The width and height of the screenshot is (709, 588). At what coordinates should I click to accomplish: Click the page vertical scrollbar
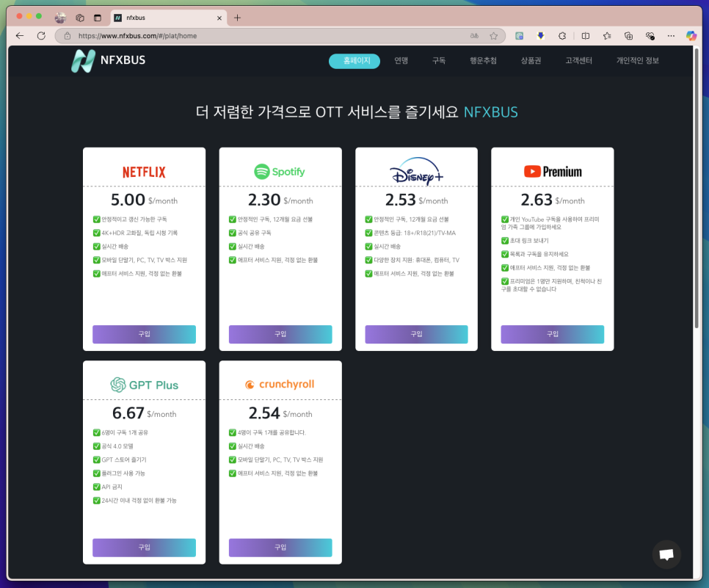click(x=697, y=188)
